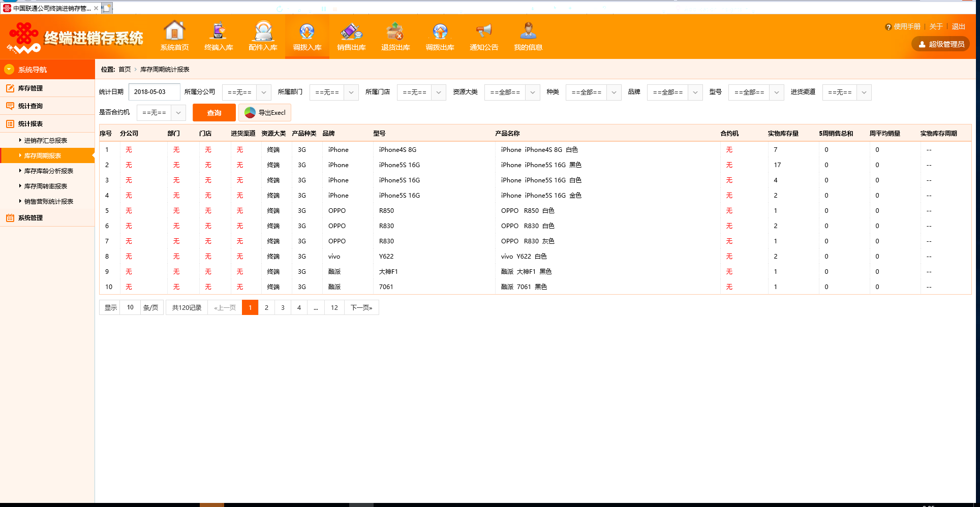
Task: Click model cell R850
Action: click(x=386, y=210)
